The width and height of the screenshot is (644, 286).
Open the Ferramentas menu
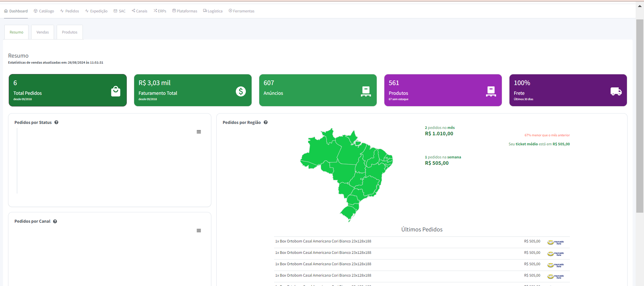pyautogui.click(x=241, y=11)
